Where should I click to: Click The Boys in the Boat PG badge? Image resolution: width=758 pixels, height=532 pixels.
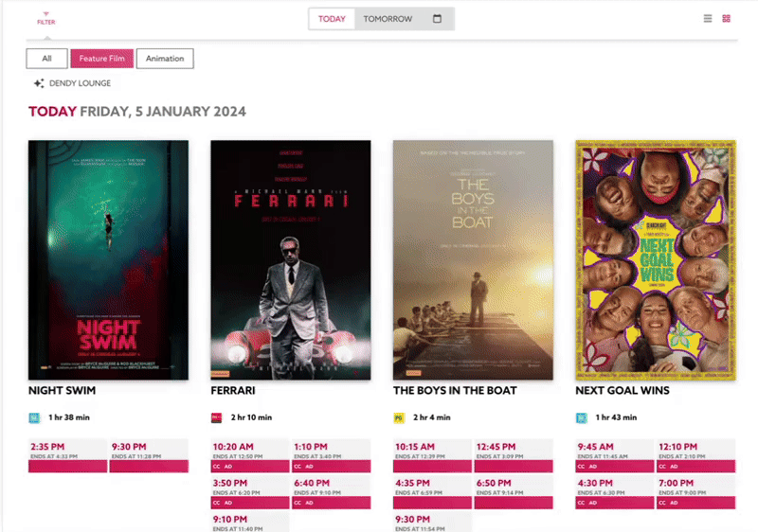[399, 417]
